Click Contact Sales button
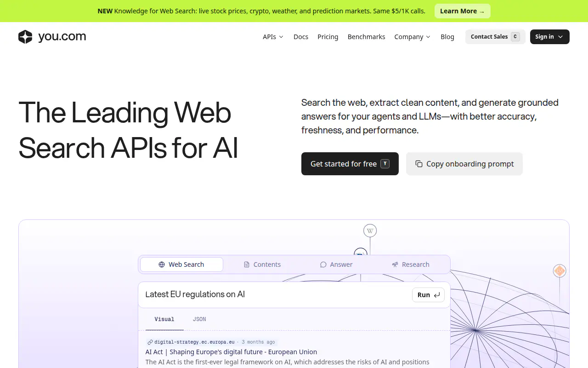The height and width of the screenshot is (368, 588). click(x=495, y=37)
